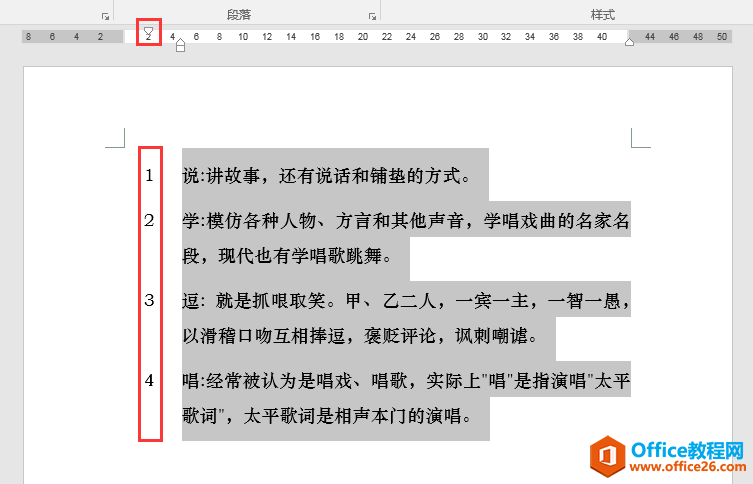Select the right indent marker on the ruler
This screenshot has width=753, height=484.
[x=629, y=42]
